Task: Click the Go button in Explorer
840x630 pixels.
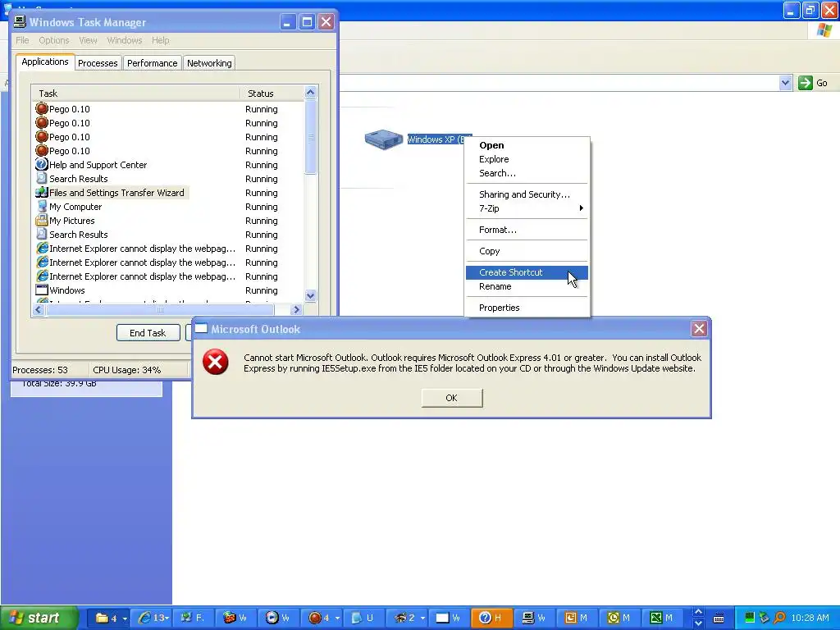Action: 813,83
